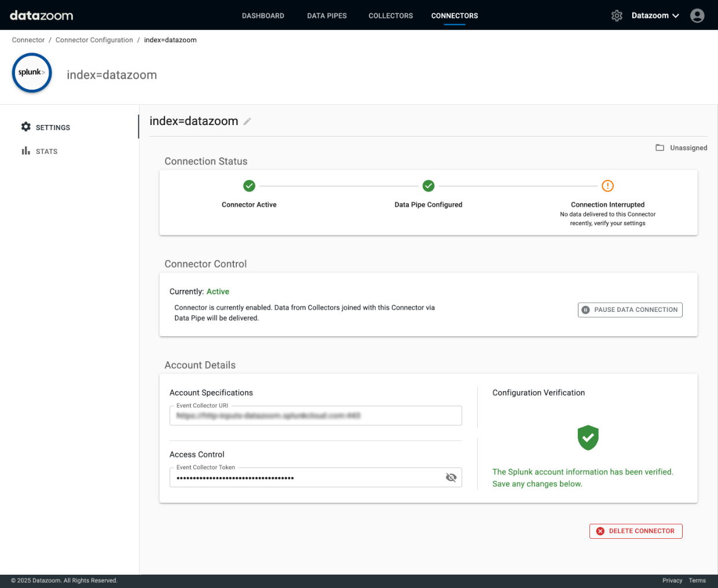The width and height of the screenshot is (718, 588).
Task: Click the green Active status text
Action: pos(218,292)
